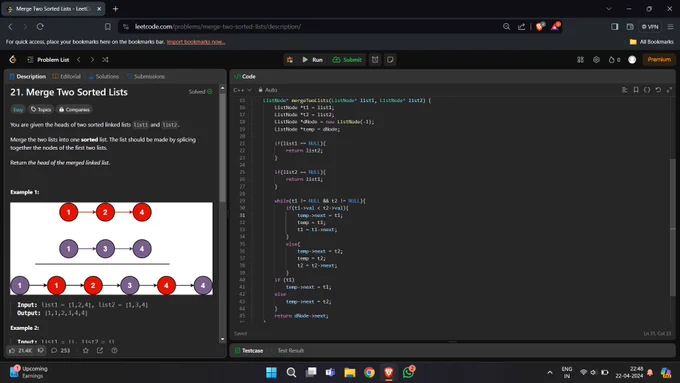Bookmark this page with the bookmark icon
680x383 pixels.
(x=108, y=26)
